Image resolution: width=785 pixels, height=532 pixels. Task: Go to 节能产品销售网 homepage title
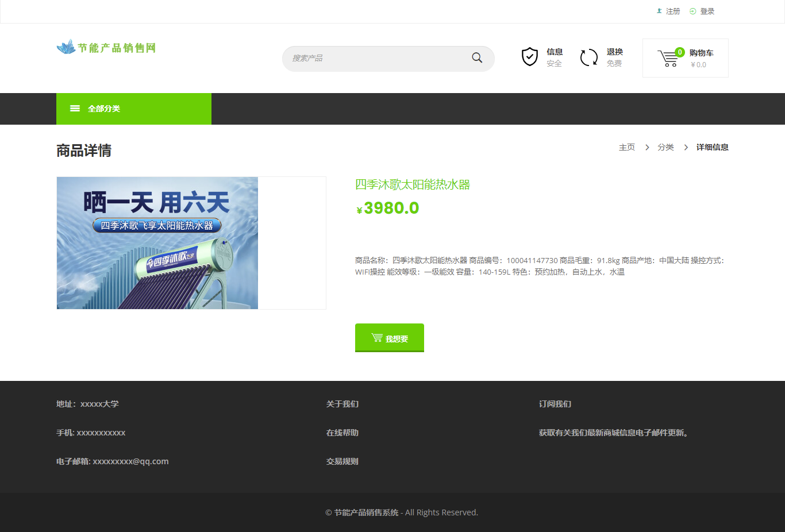click(x=117, y=48)
